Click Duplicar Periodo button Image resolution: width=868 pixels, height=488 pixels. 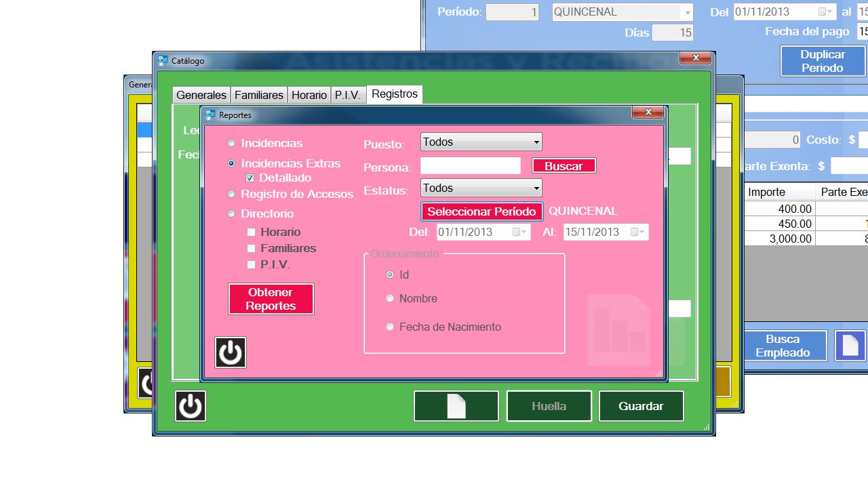[x=823, y=61]
